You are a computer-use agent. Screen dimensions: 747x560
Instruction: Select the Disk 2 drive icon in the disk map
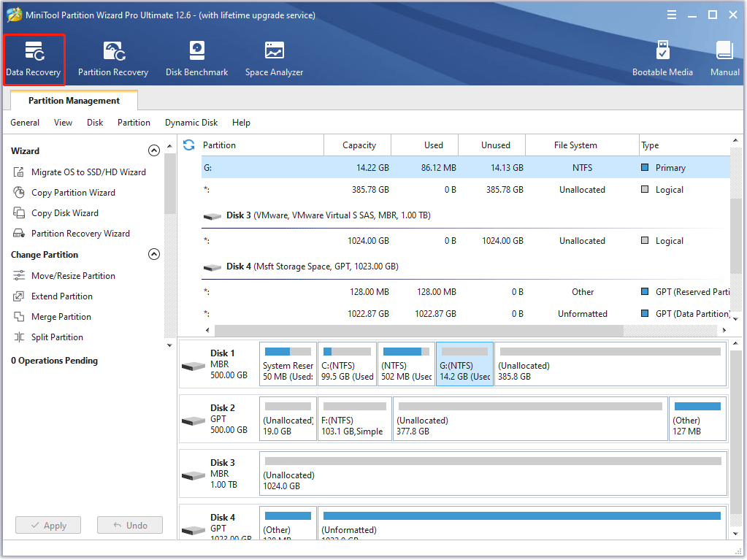[x=194, y=421]
